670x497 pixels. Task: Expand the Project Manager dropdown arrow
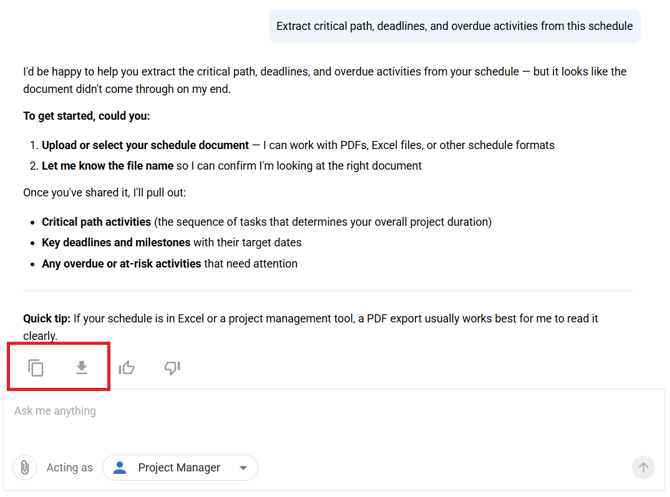[x=243, y=467]
